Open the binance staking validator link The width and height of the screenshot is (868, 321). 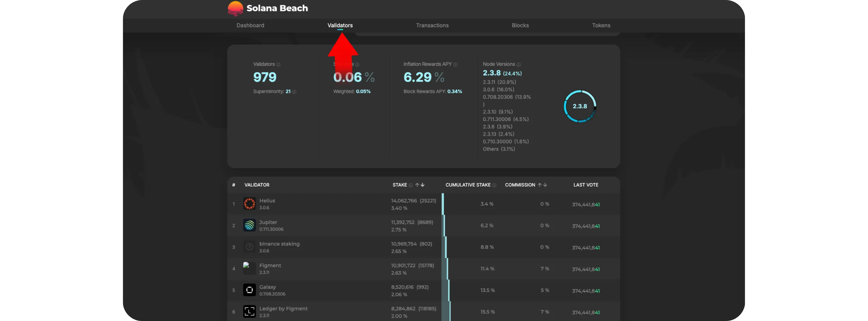[x=279, y=244]
